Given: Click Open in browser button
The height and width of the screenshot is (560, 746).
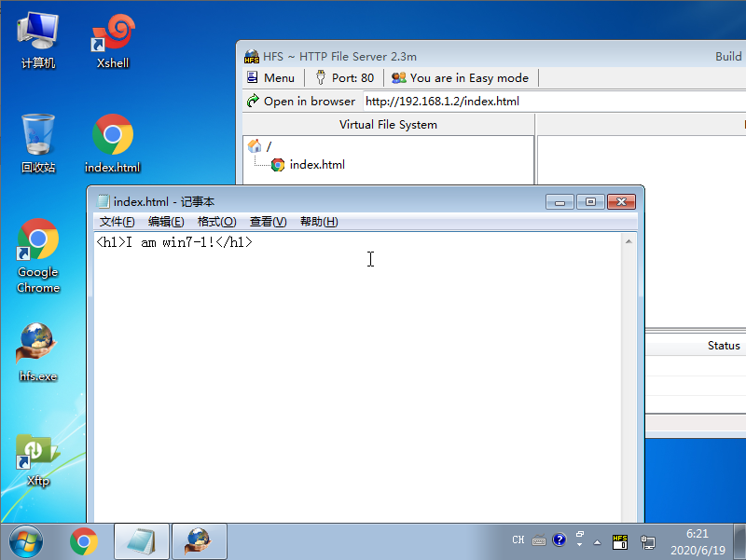Looking at the screenshot, I should pos(300,102).
